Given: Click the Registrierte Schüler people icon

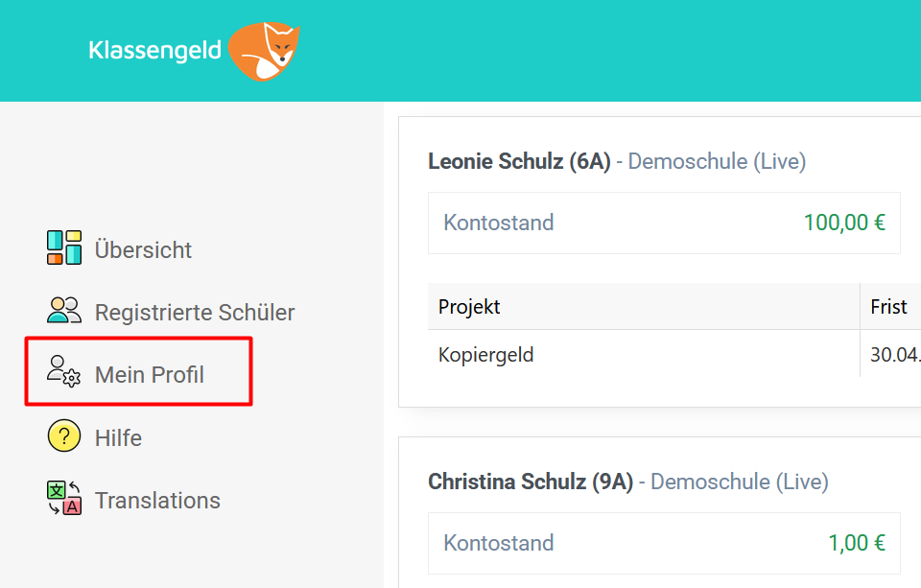Looking at the screenshot, I should pos(64,311).
